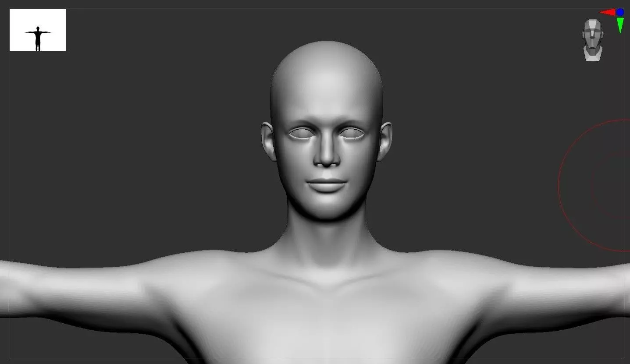Click the blue Z-axis dot
630x364 pixels.
point(620,12)
